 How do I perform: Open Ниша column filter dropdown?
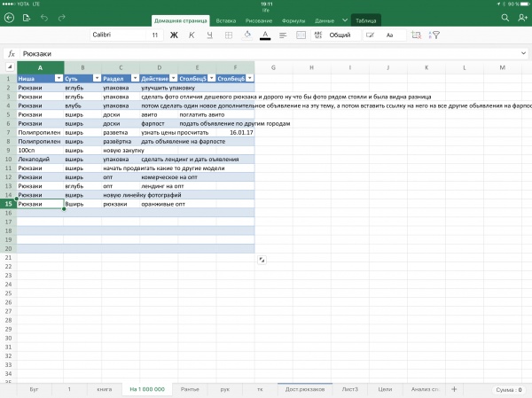pos(59,78)
